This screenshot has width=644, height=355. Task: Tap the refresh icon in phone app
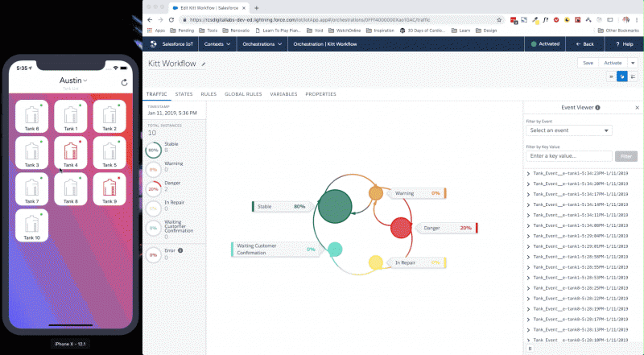[125, 83]
